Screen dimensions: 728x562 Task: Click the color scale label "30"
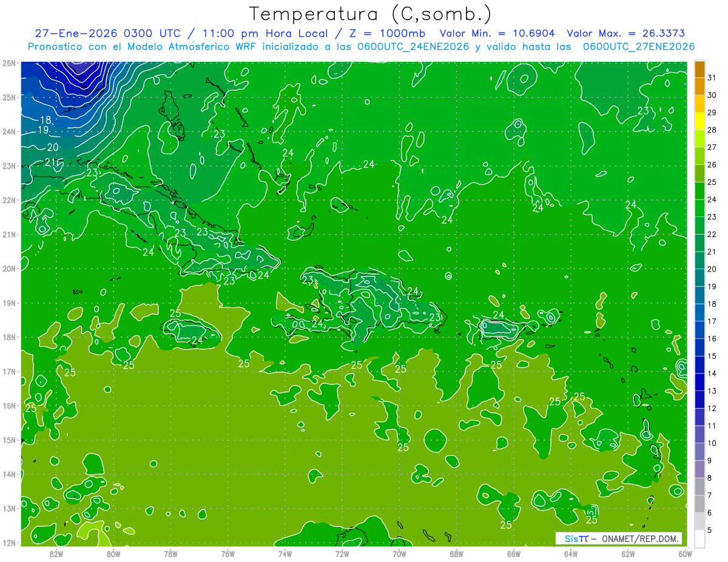pos(712,95)
